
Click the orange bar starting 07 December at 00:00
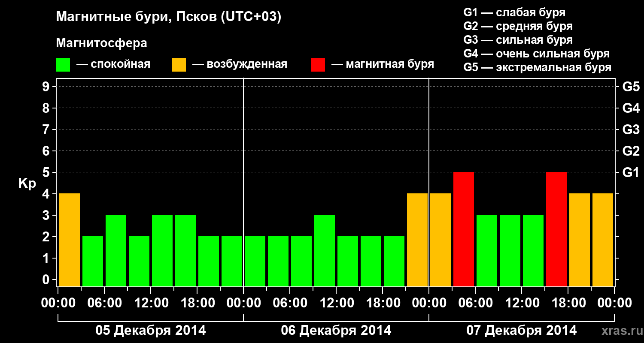440,240
